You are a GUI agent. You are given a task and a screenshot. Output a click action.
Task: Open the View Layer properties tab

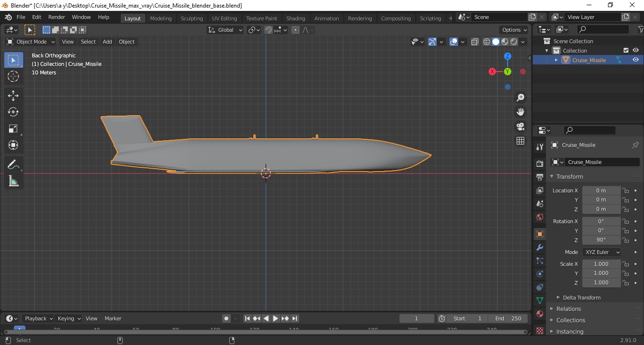(x=539, y=191)
